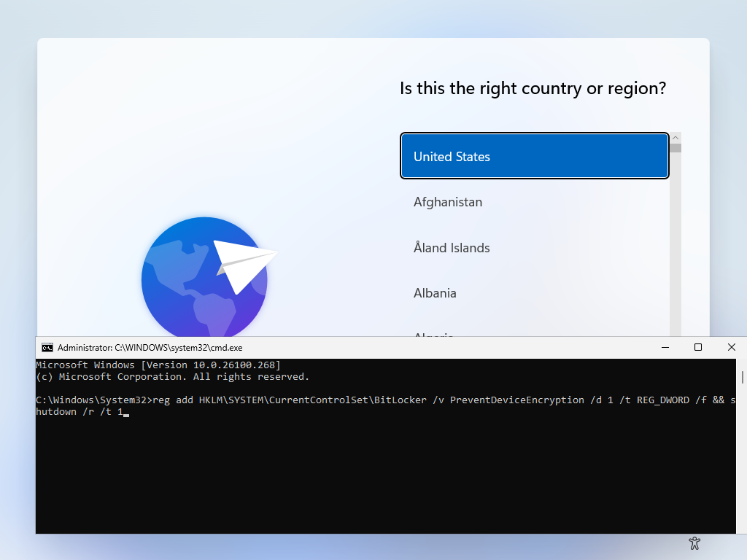Viewport: 747px width, 560px height.
Task: Click the Microsoft Corporation copyright line
Action: point(172,377)
